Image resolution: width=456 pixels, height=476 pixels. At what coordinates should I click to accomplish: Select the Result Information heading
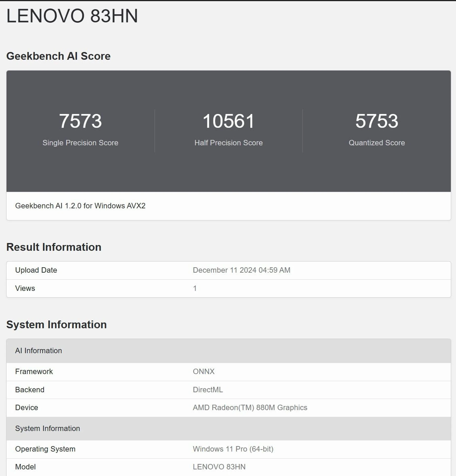pyautogui.click(x=54, y=247)
